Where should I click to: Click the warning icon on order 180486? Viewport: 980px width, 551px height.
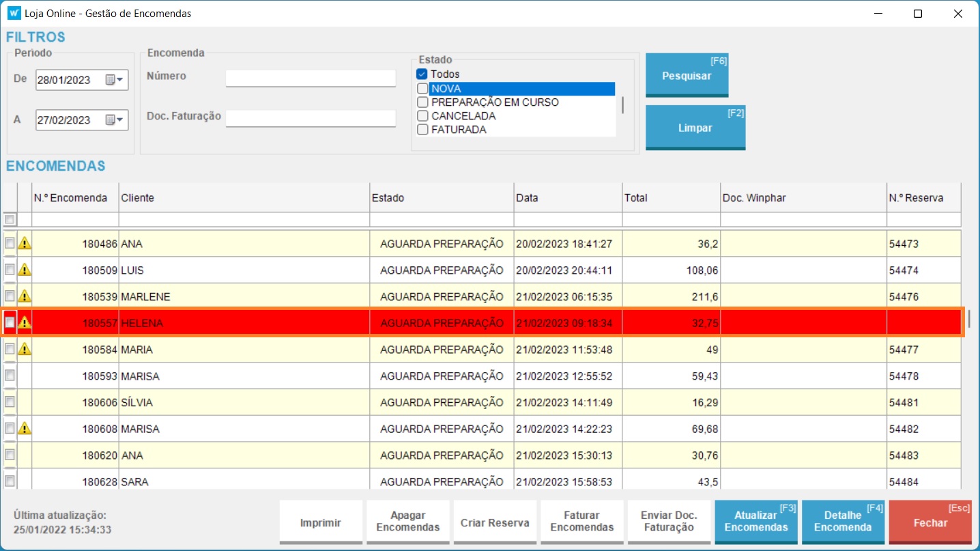click(25, 243)
